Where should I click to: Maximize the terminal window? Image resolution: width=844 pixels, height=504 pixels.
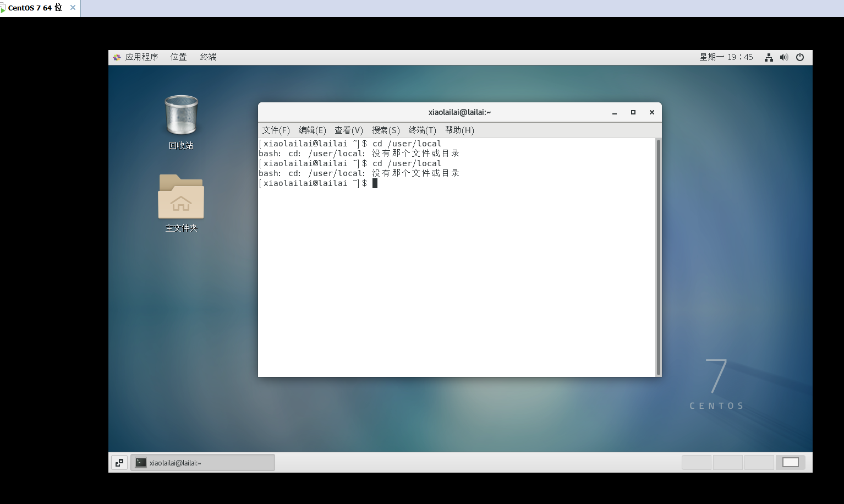tap(633, 112)
